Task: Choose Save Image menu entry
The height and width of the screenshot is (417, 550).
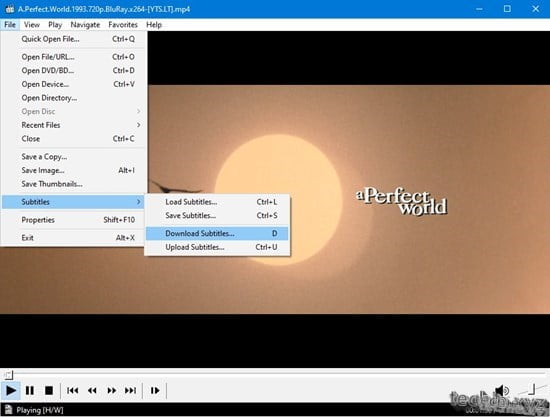Action: [x=73, y=170]
